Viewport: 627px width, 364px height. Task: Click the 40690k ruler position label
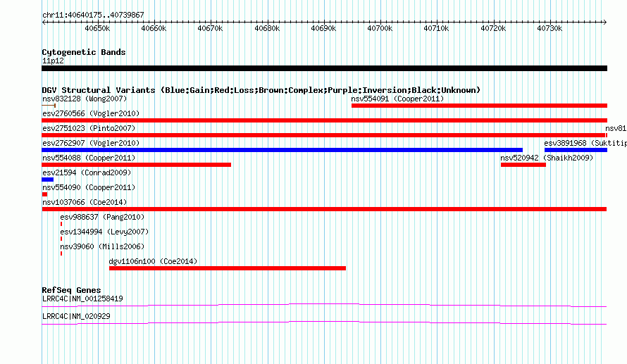(x=323, y=28)
